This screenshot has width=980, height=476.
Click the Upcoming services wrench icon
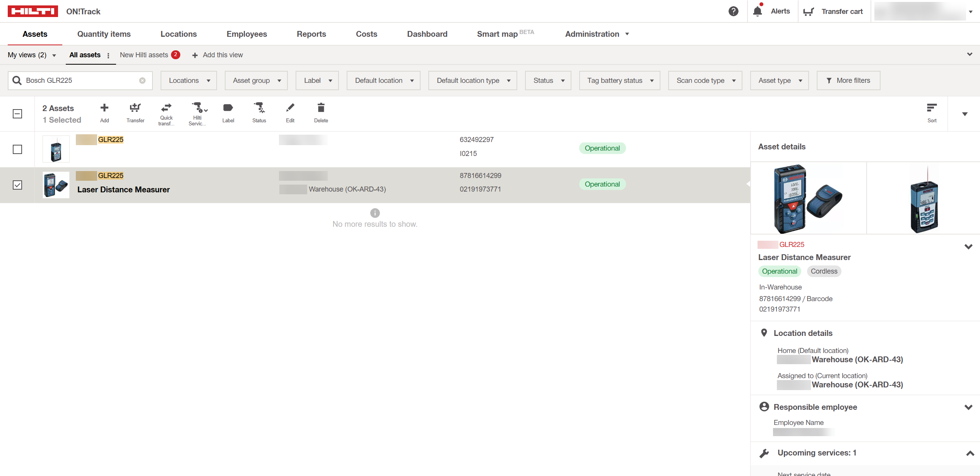(x=764, y=453)
